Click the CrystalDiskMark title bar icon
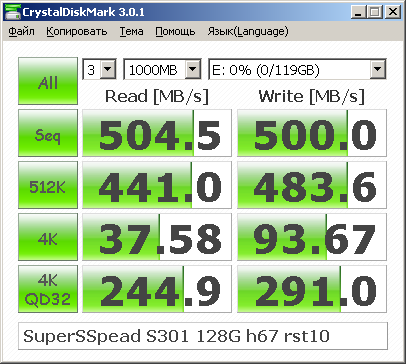The image size is (406, 364). pos(12,12)
